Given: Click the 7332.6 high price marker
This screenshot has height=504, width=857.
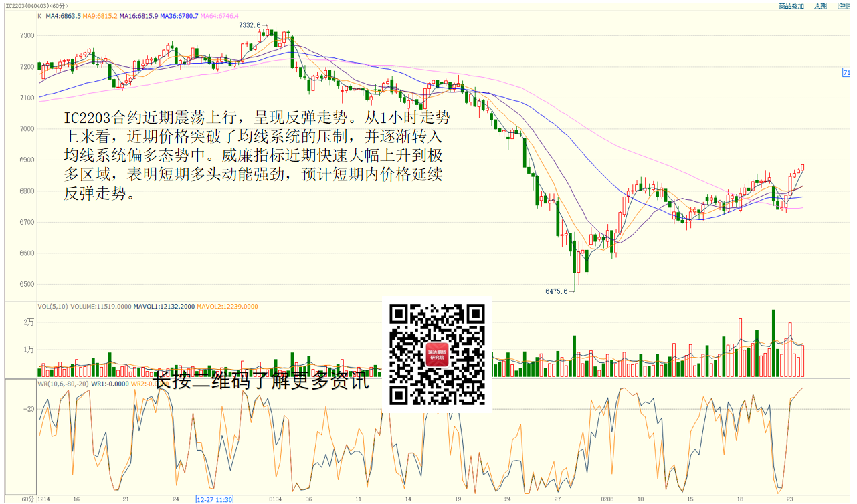Looking at the screenshot, I should point(250,25).
